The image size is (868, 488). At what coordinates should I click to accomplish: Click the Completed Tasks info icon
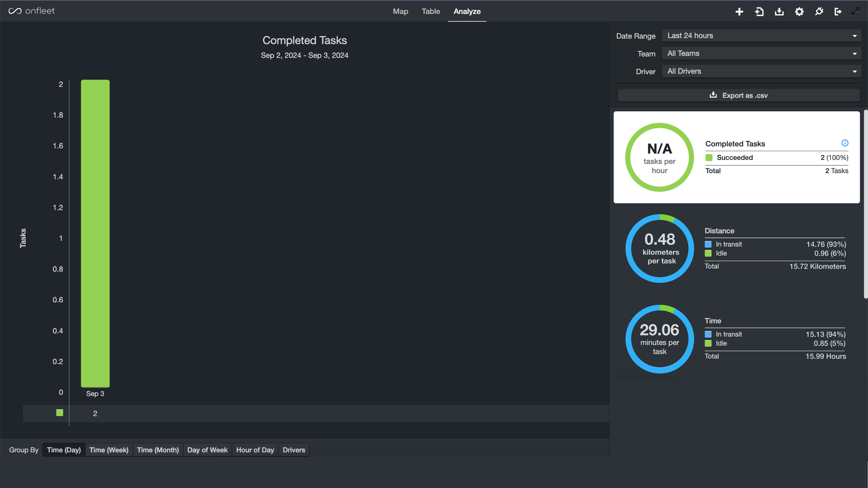(x=845, y=143)
